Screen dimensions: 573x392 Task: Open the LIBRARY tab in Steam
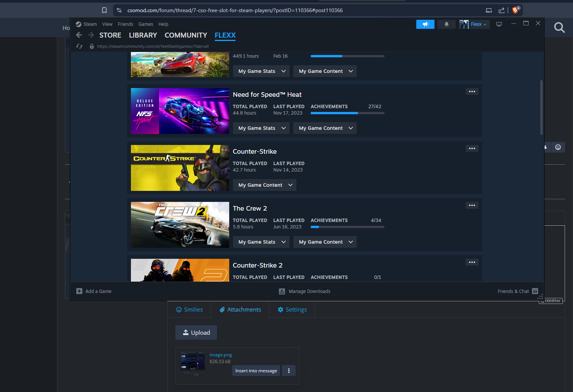coord(143,35)
